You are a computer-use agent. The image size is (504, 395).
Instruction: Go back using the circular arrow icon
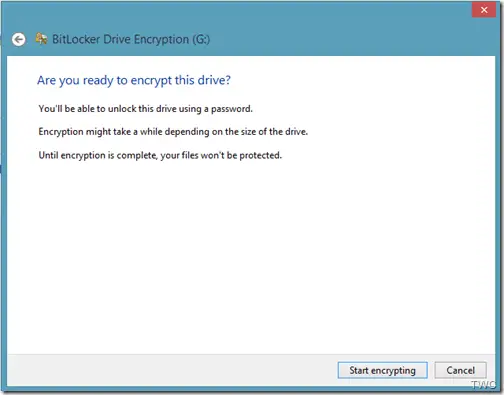pyautogui.click(x=19, y=39)
